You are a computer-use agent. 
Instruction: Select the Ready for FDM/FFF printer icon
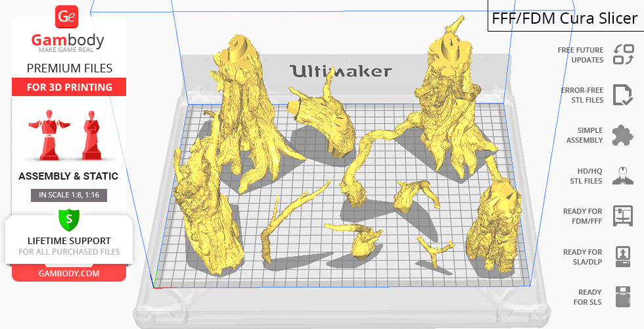622,215
